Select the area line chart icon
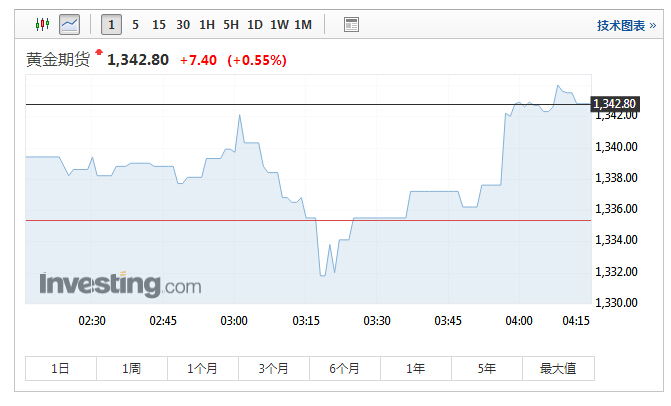This screenshot has width=671, height=406. click(x=69, y=24)
